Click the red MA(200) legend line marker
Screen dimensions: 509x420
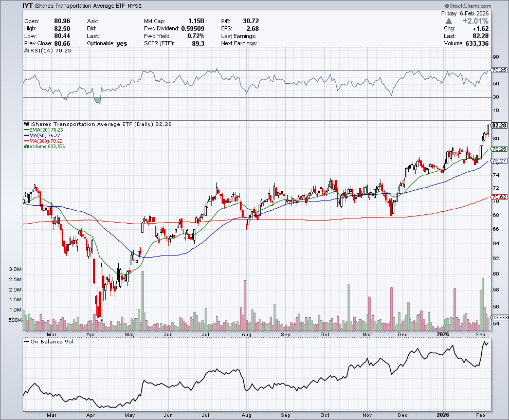[x=26, y=141]
